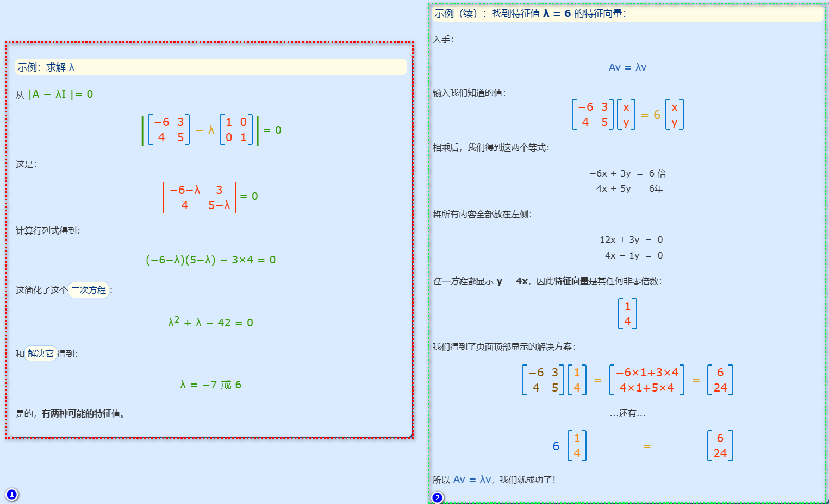Click the equation λ² + λ − 42 = 0
This screenshot has width=829, height=504.
click(210, 322)
